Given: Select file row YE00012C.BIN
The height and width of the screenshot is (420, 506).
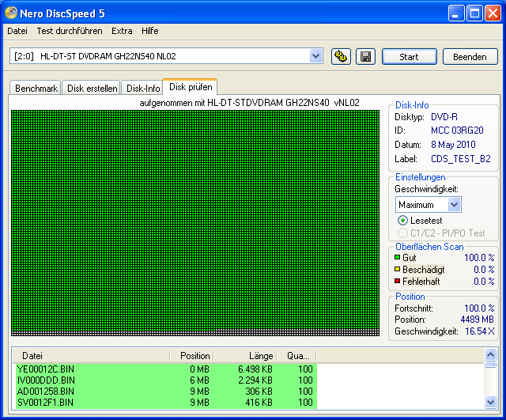Looking at the screenshot, I should point(166,369).
